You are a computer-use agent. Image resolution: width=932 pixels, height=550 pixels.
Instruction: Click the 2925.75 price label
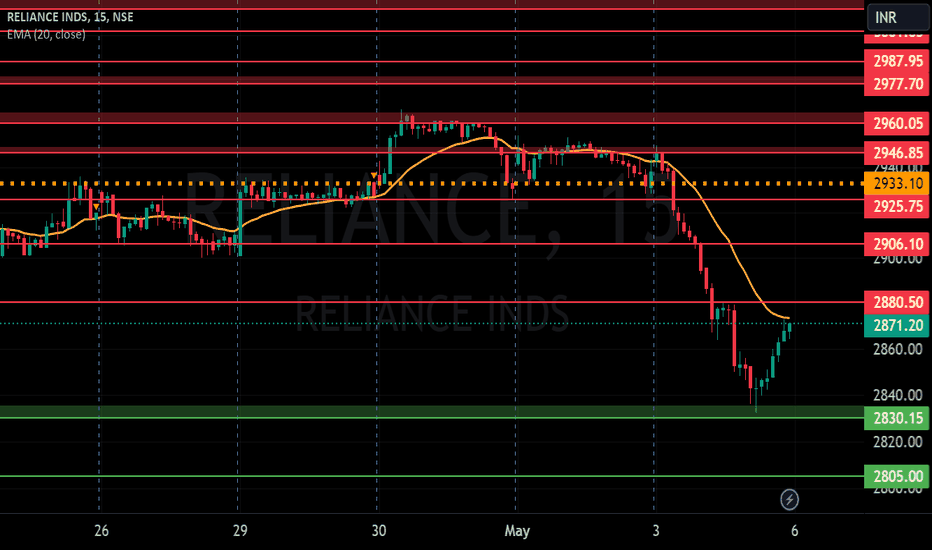[x=898, y=206]
